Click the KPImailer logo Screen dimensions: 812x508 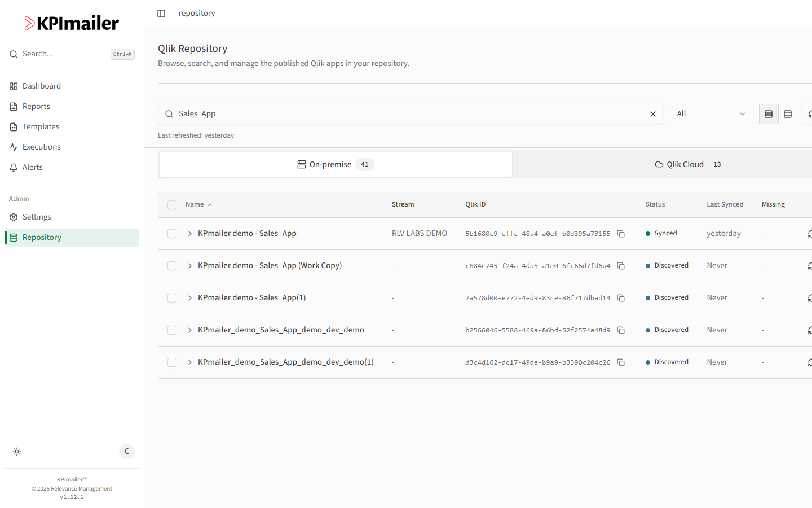point(72,23)
